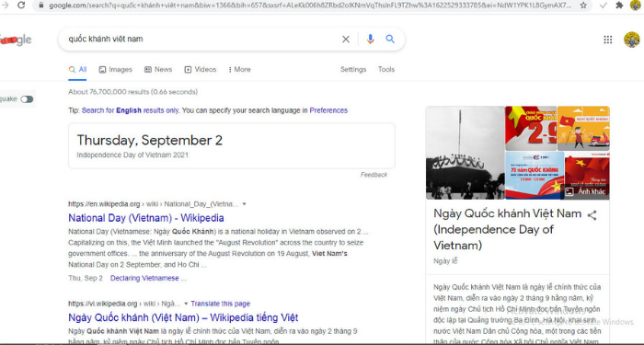This screenshot has width=644, height=345.
Task: Share the Ngày Quốc khánh knowledge panel
Action: (x=592, y=215)
